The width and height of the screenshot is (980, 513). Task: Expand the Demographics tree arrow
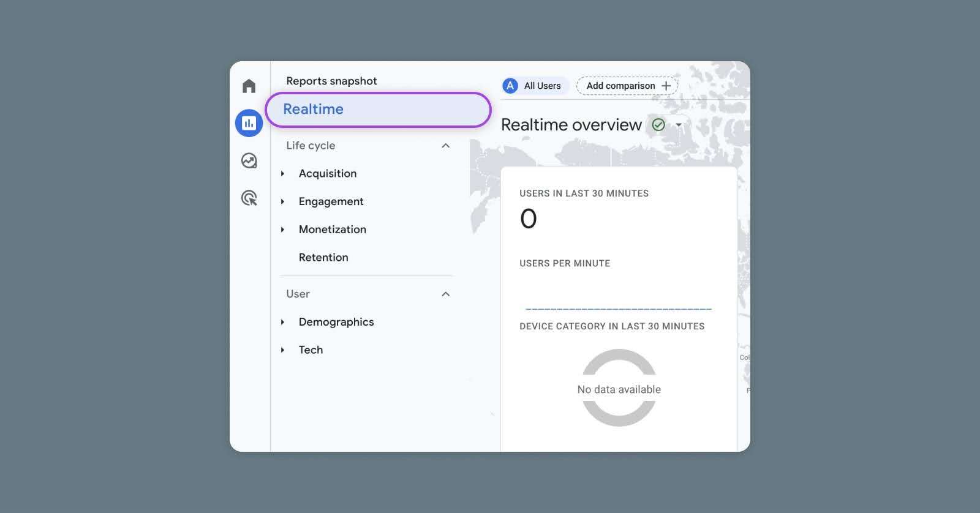[x=282, y=322]
